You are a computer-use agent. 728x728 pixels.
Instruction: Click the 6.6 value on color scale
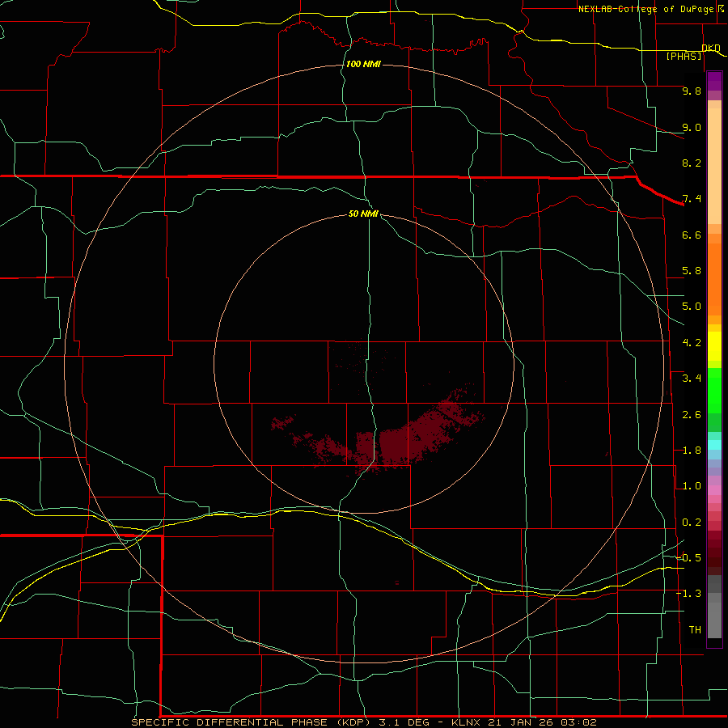(x=692, y=235)
